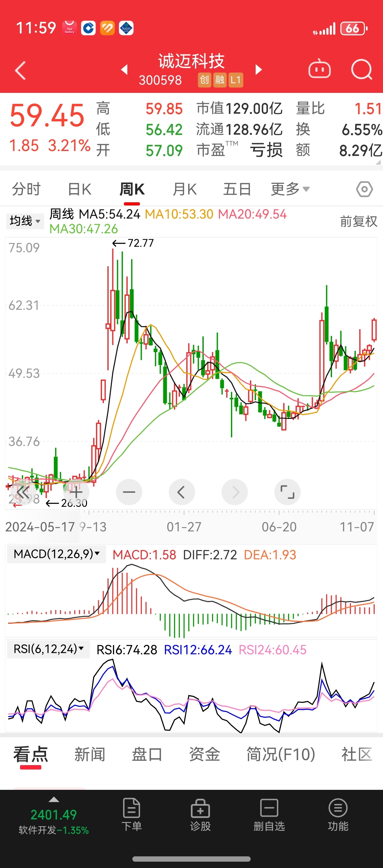The width and height of the screenshot is (383, 868).
Task: Open the RSI(6,12,24) indicator dropdown
Action: click(49, 649)
